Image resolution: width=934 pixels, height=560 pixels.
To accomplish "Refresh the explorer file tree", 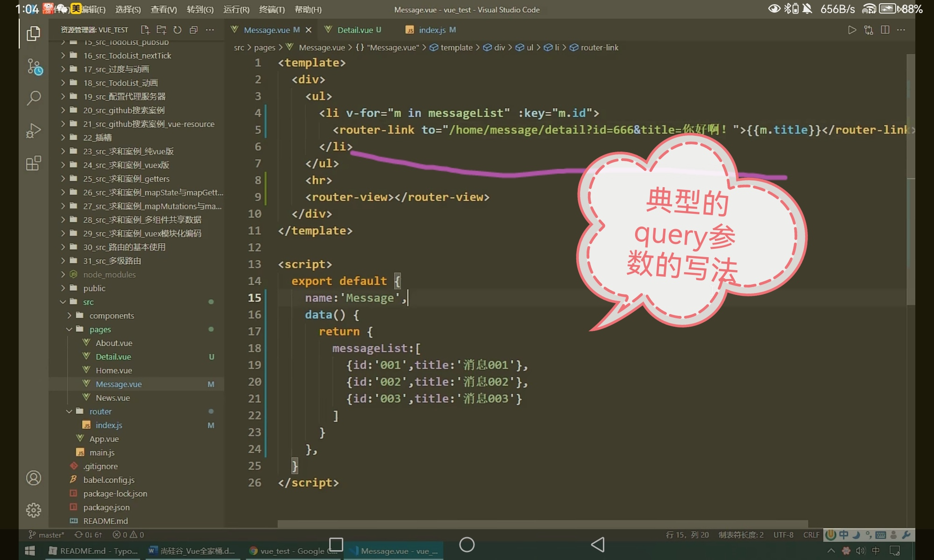I will (177, 30).
